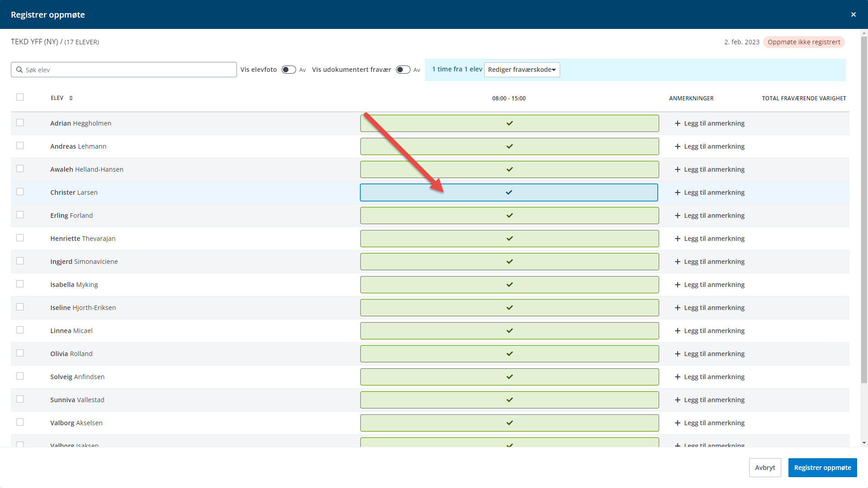Click checkmark in Iseline Hjorth-Eriksen attendance cell
The height and width of the screenshot is (488, 868).
pyautogui.click(x=509, y=308)
